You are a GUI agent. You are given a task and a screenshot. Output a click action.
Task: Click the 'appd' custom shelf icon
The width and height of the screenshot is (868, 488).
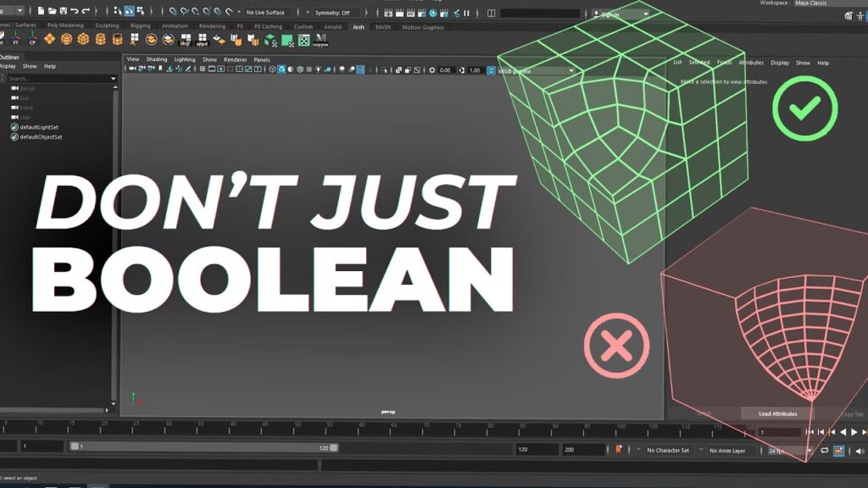point(202,40)
